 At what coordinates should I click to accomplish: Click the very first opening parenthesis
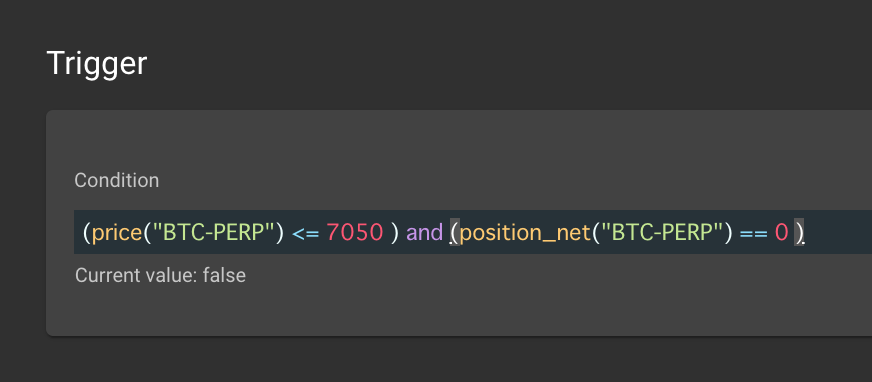tap(87, 232)
